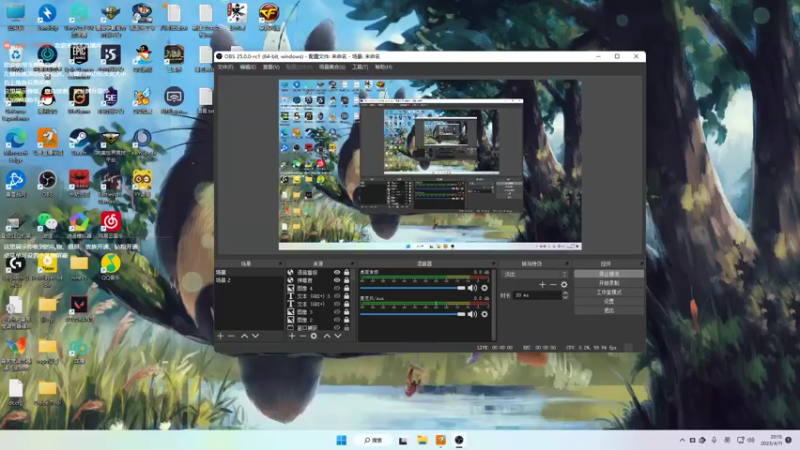Adjust the Mic/Aux volume slider
Screen dimensions: 800x450
pyautogui.click(x=412, y=314)
